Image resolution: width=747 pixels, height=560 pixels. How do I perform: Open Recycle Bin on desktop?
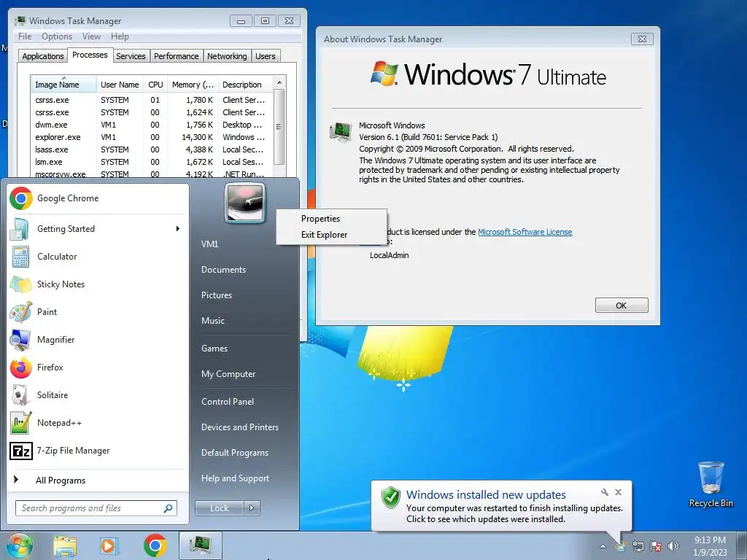(x=711, y=484)
